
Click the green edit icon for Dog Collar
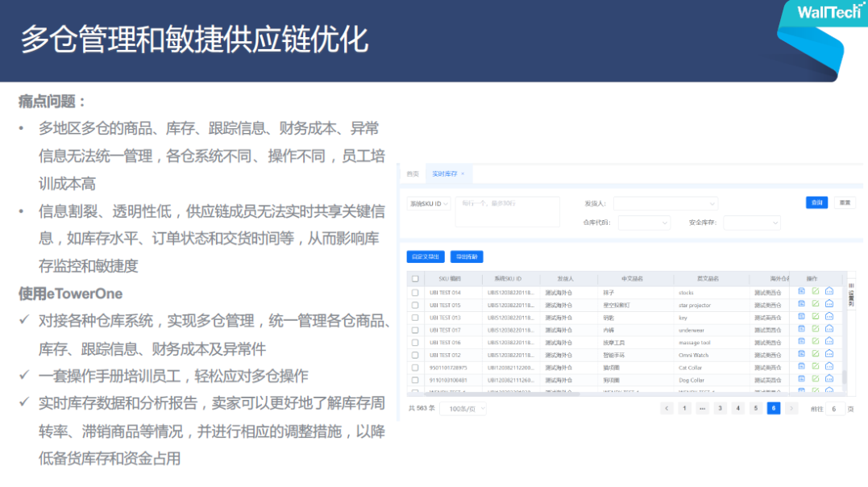pyautogui.click(x=816, y=379)
